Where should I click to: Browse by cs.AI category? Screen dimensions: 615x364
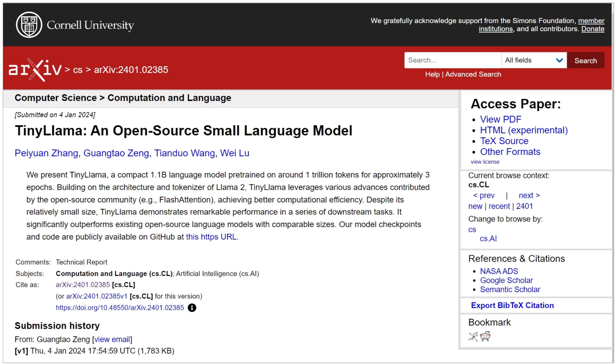[x=488, y=239]
